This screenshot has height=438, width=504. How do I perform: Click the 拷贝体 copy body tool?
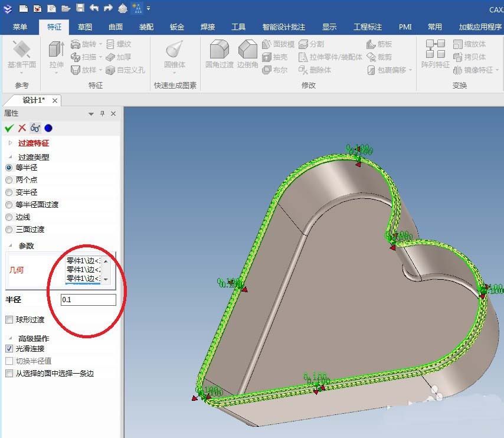pos(469,57)
